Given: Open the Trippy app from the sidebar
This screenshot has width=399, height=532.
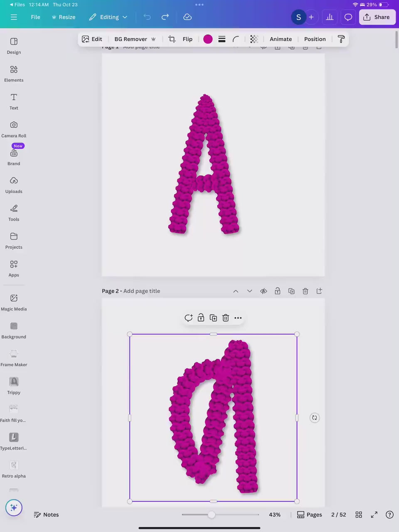Looking at the screenshot, I should point(14,384).
